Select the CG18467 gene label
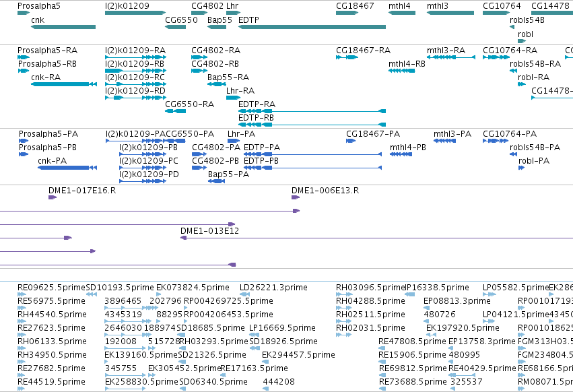 [x=355, y=6]
